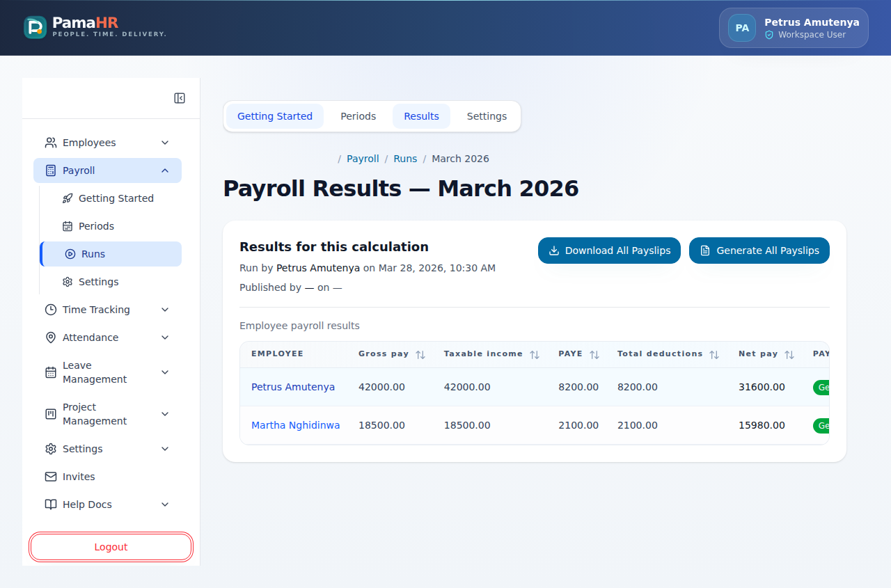Click the PA user avatar

742,28
